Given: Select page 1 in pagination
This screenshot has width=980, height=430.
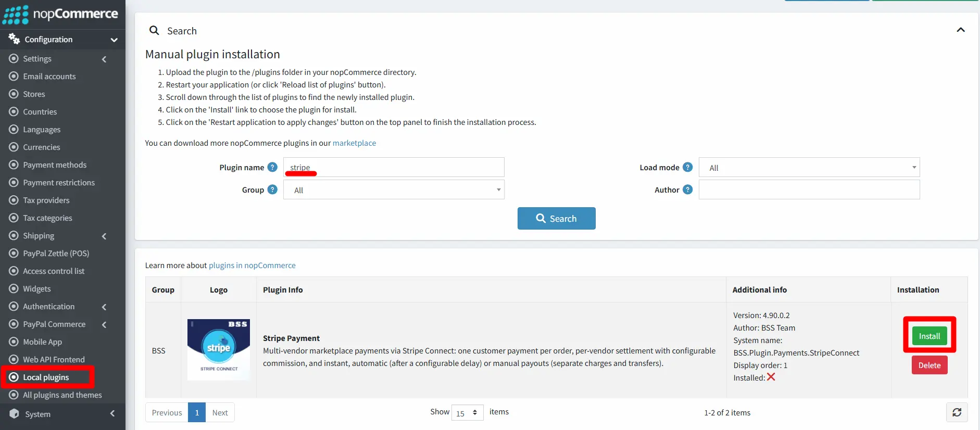Looking at the screenshot, I should pos(197,412).
